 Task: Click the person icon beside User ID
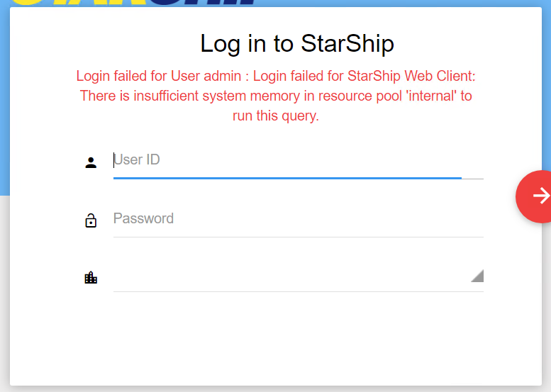pyautogui.click(x=91, y=162)
